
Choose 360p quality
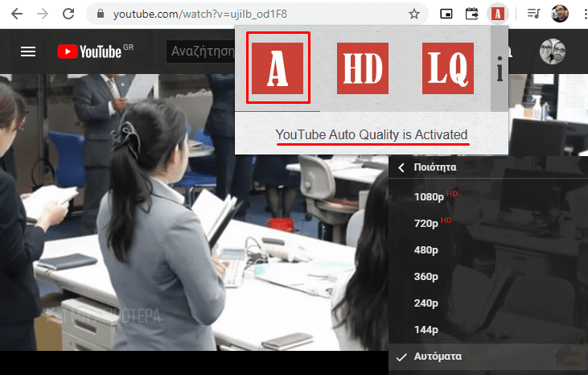point(488,276)
